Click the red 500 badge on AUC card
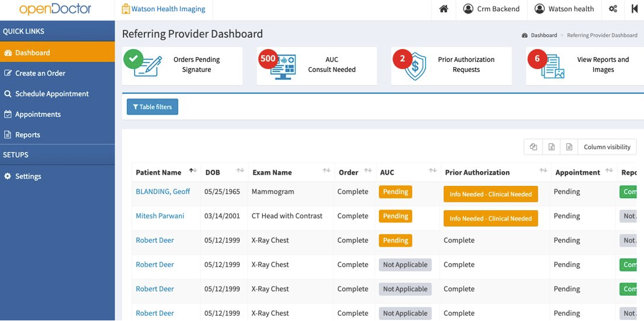644x321 pixels. (x=268, y=58)
